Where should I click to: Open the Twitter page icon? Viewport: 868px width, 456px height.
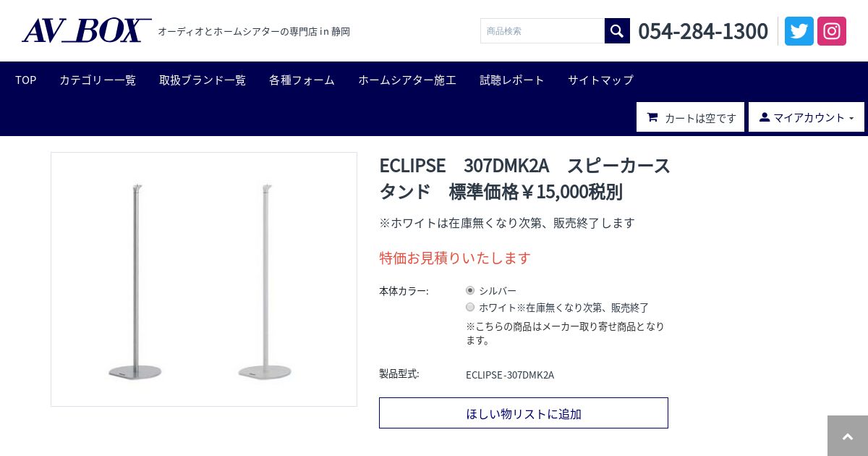click(799, 31)
